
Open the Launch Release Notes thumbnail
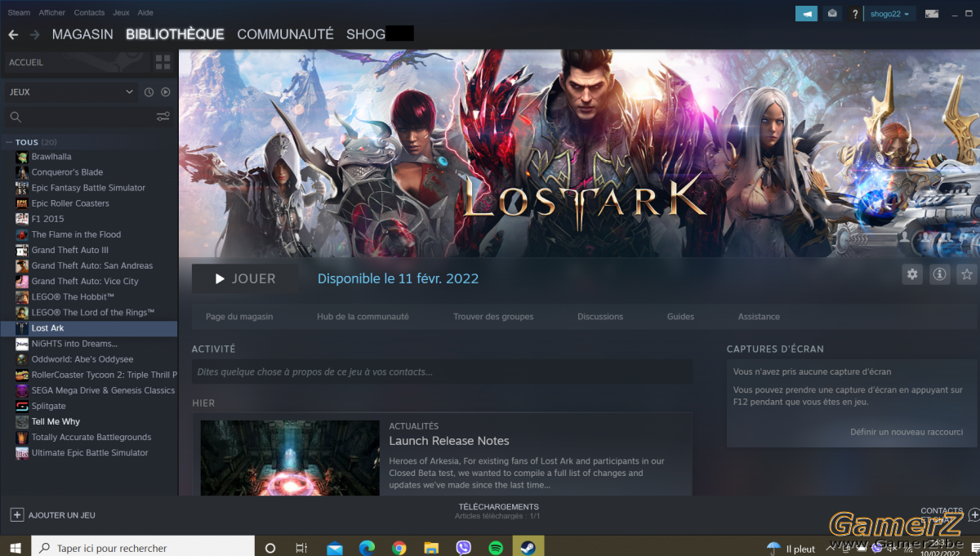coord(290,457)
